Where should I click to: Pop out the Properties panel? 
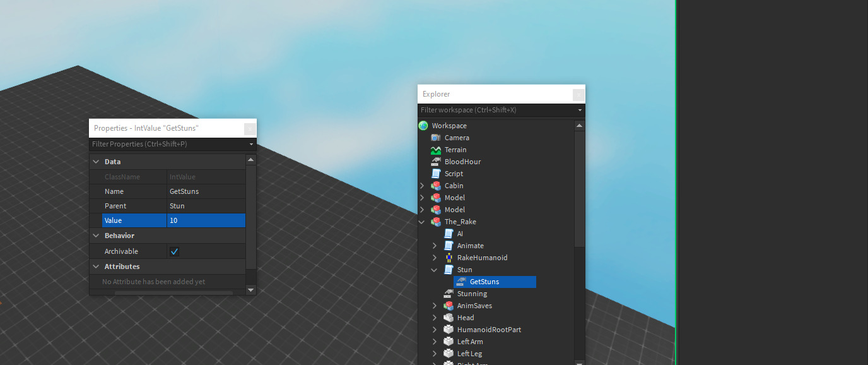coord(250,129)
